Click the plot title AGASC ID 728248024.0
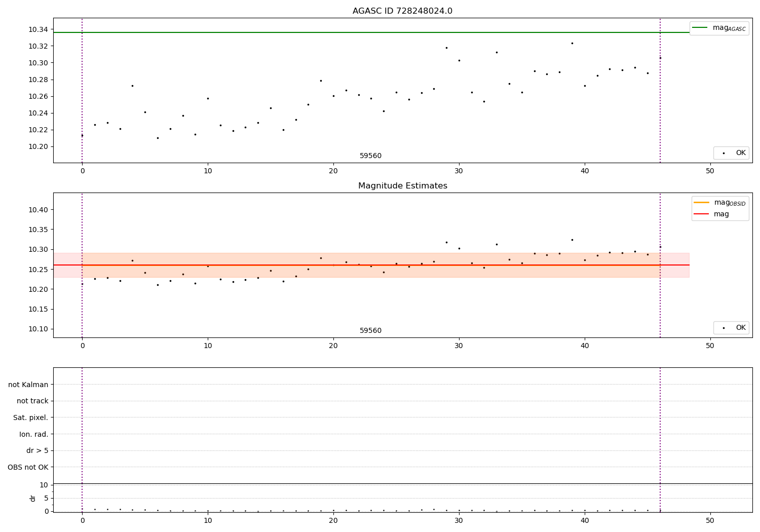760x532 pixels. 402,11
